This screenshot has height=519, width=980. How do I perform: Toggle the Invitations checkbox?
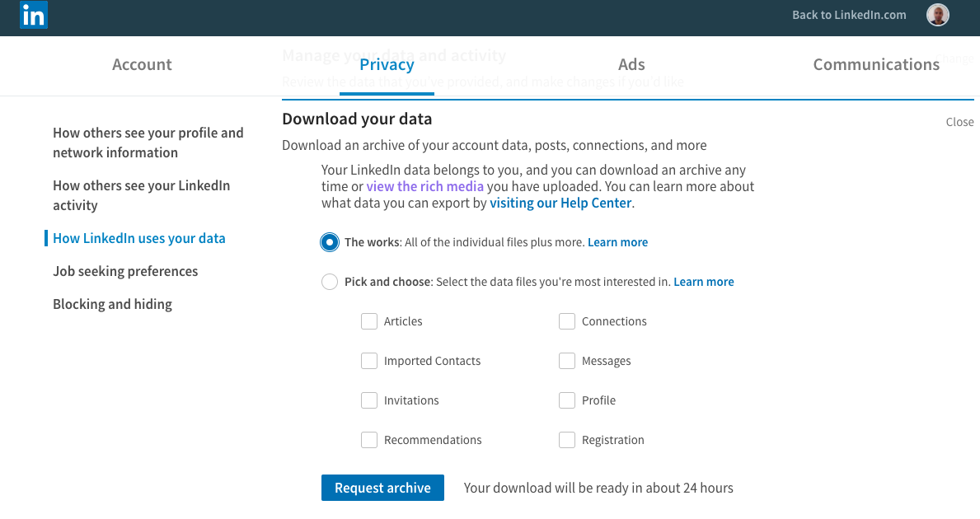point(369,400)
